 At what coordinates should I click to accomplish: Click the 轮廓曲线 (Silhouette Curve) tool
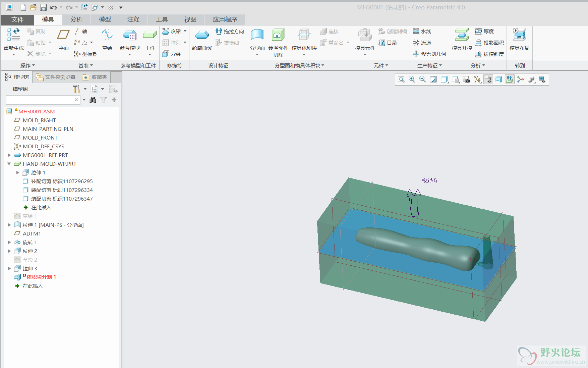(x=202, y=40)
